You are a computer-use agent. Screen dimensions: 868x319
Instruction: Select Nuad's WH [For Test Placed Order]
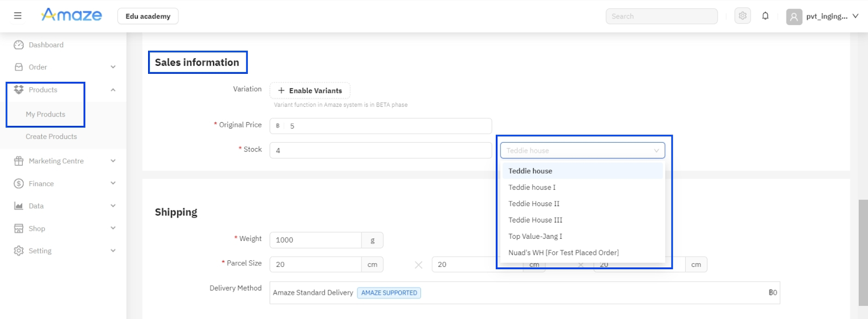(583, 252)
